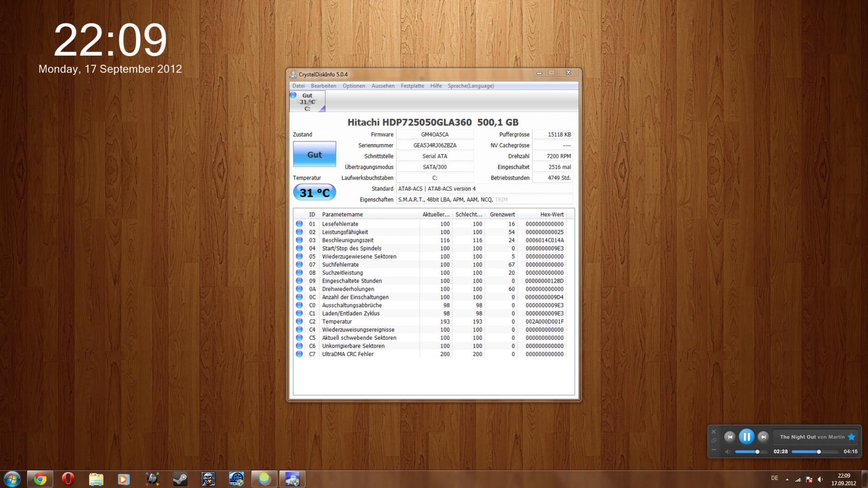The width and height of the screenshot is (868, 488).
Task: Open the Windows Start menu
Action: tap(12, 479)
